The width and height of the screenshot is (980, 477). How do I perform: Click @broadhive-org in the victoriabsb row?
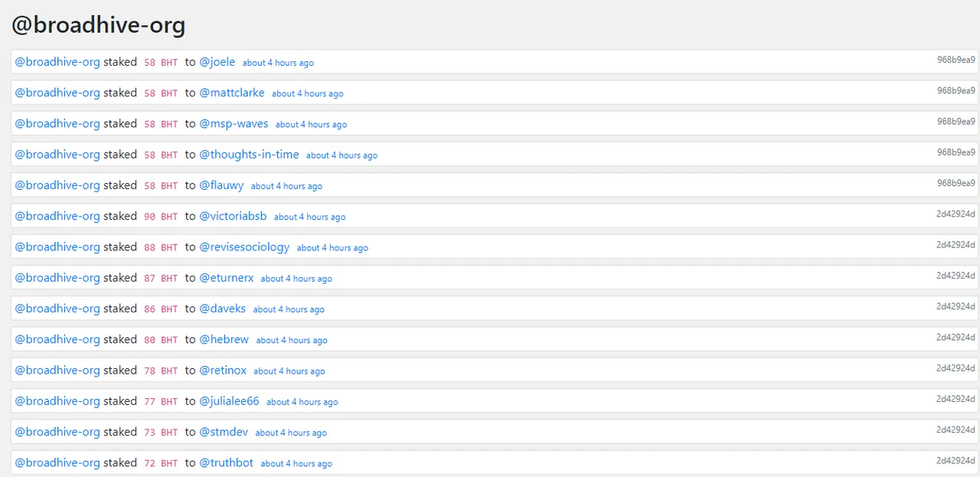(x=57, y=216)
